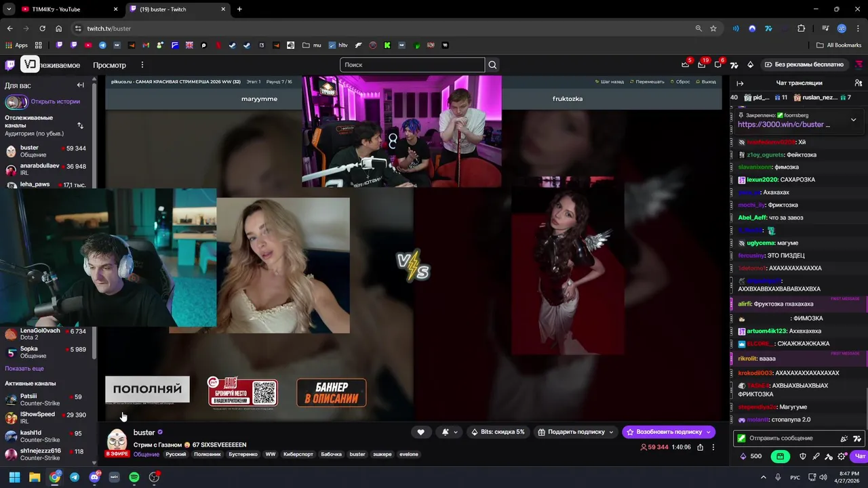Viewport: 868px width, 488px height.
Task: Click Chrome address bar twitch.tv/buster
Action: (x=383, y=28)
